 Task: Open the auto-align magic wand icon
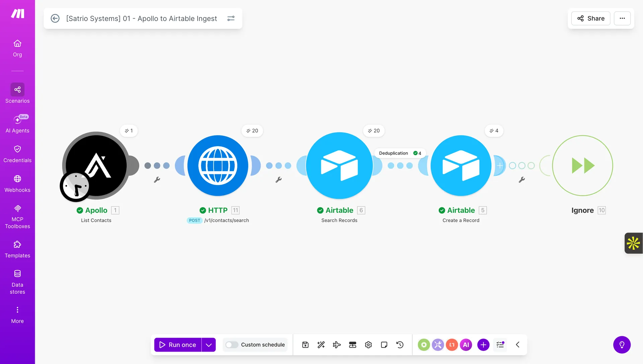click(x=321, y=345)
